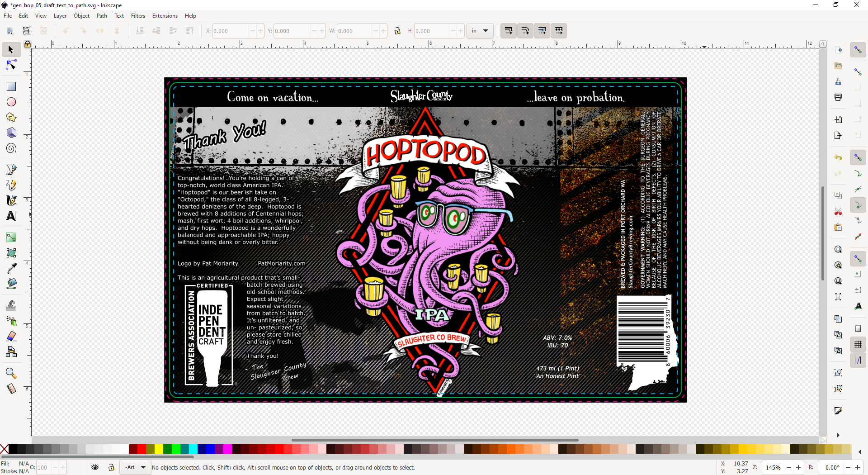Screen dimensions: 868x475
Task: Toggle width-height ratio lock
Action: coord(397,31)
